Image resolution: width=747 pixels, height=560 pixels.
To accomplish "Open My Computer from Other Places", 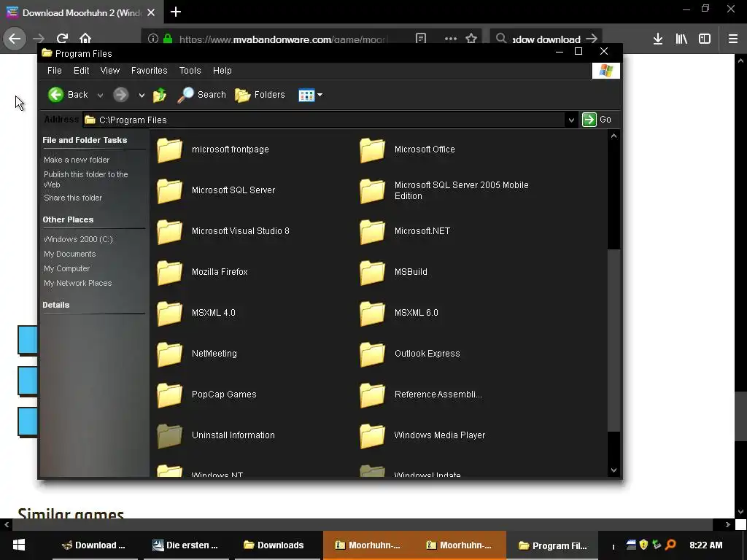I will pyautogui.click(x=66, y=268).
